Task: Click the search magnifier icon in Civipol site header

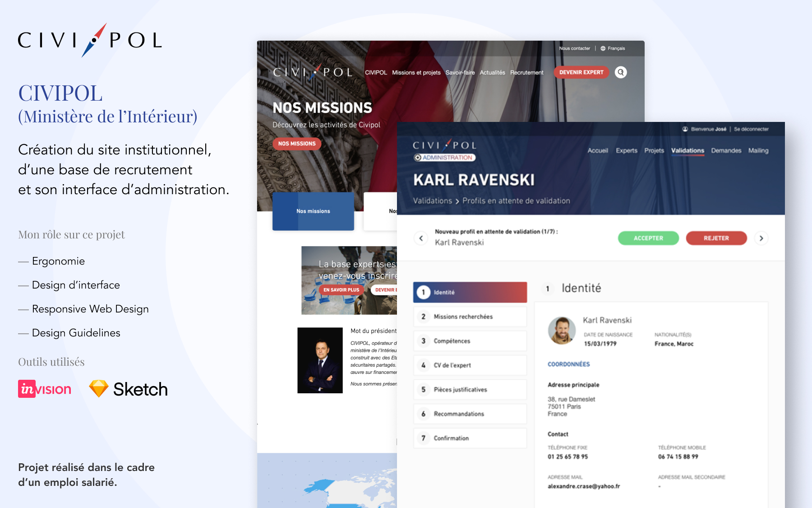Action: click(x=621, y=72)
